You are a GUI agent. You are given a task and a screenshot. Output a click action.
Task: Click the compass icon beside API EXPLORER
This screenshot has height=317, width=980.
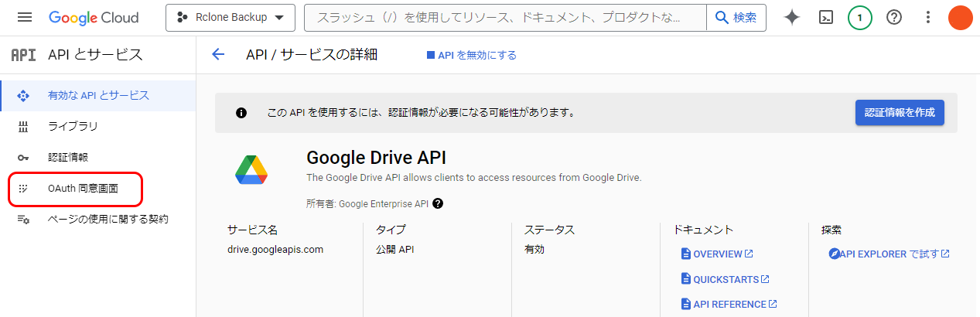tap(834, 254)
